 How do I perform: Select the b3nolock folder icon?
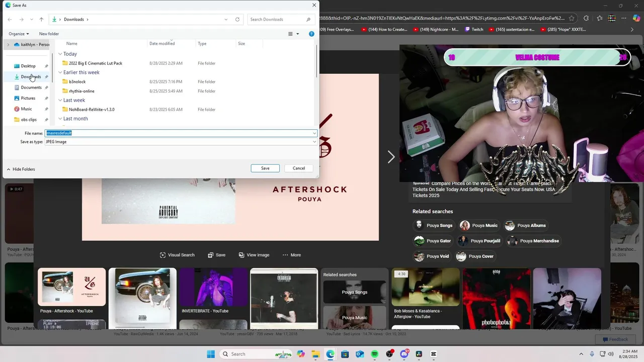pyautogui.click(x=65, y=81)
